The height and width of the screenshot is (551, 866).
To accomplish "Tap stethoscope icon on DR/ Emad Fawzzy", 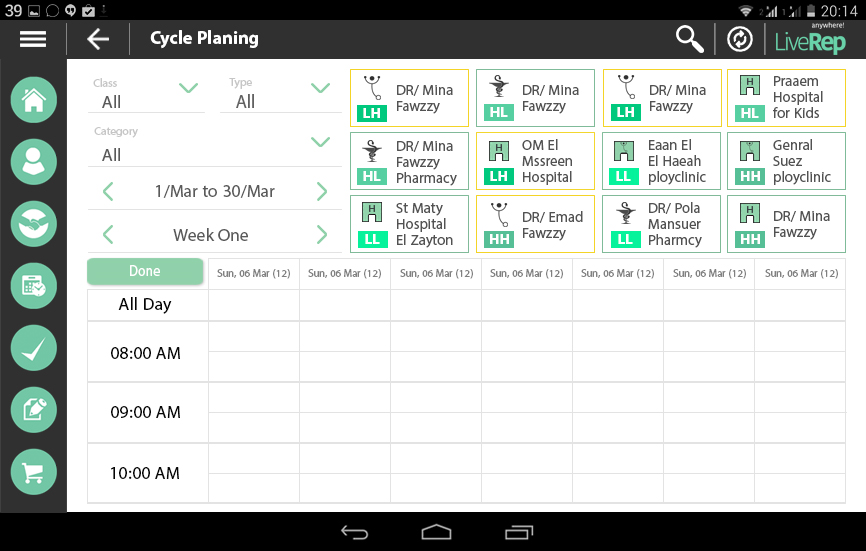I will pyautogui.click(x=500, y=214).
